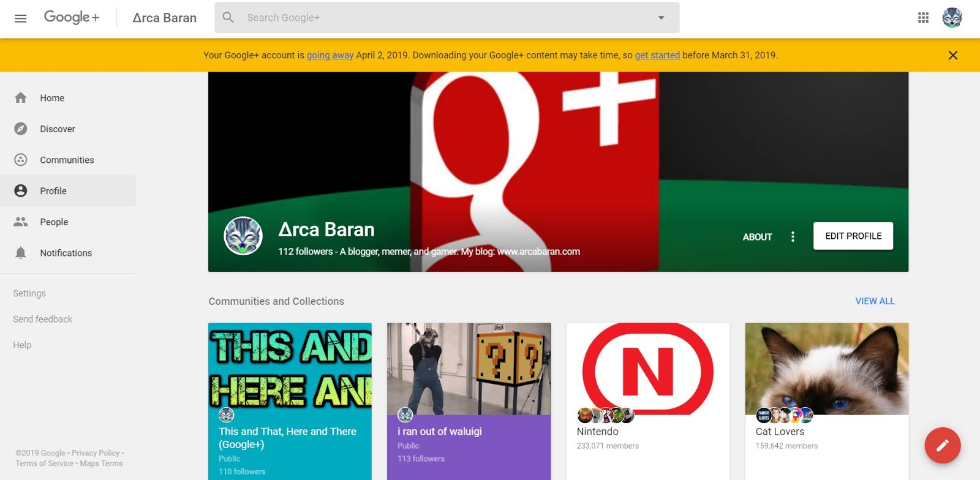Open Notifications in sidebar
Screen dimensions: 980x480
point(68,253)
